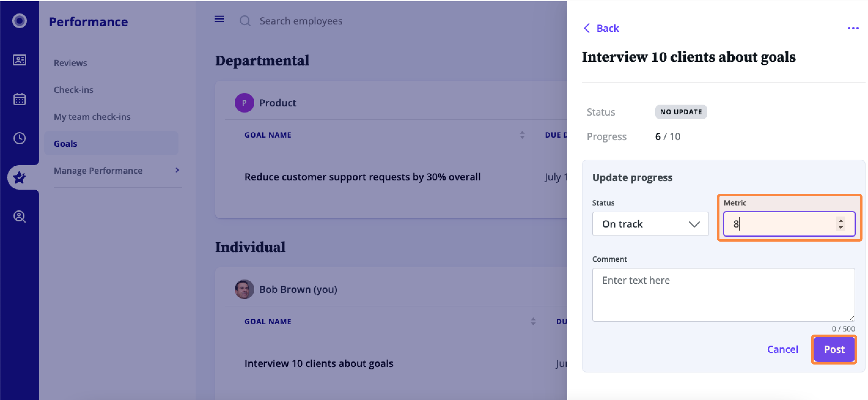This screenshot has height=400, width=868.
Task: Open the employee directory card icon
Action: tap(20, 60)
